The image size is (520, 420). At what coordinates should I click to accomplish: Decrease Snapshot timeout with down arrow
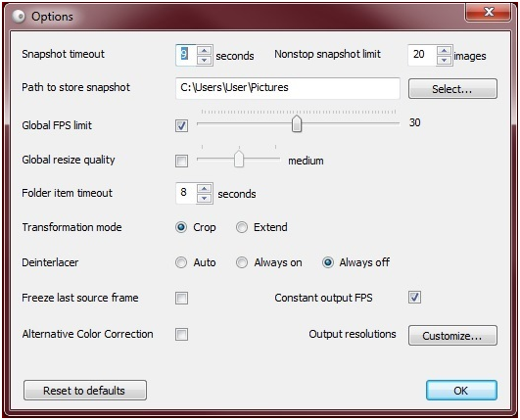205,60
